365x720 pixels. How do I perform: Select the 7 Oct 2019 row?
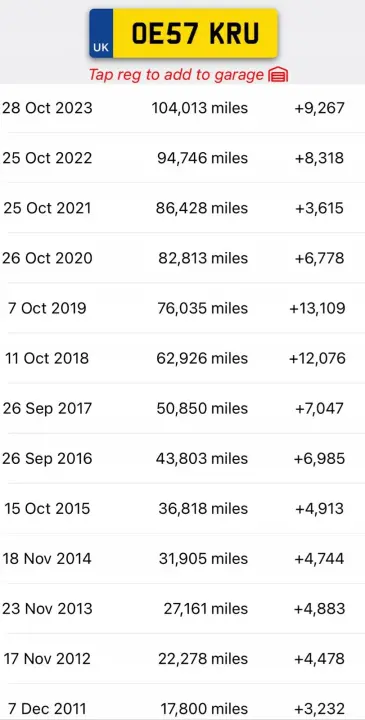(x=183, y=308)
